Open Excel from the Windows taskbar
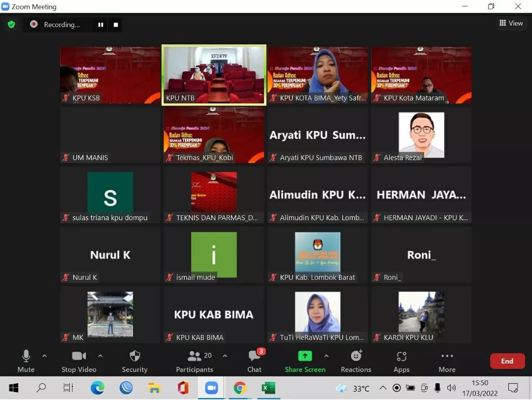Image resolution: width=532 pixels, height=400 pixels. [268, 388]
